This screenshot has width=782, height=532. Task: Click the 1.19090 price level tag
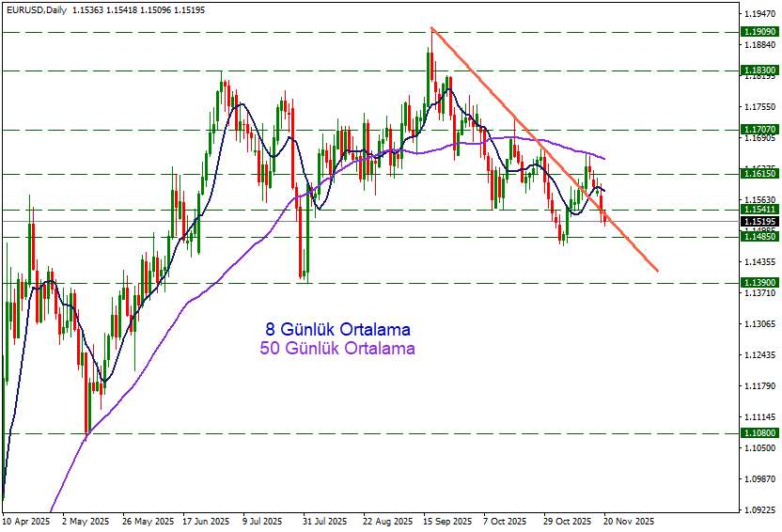[x=759, y=32]
